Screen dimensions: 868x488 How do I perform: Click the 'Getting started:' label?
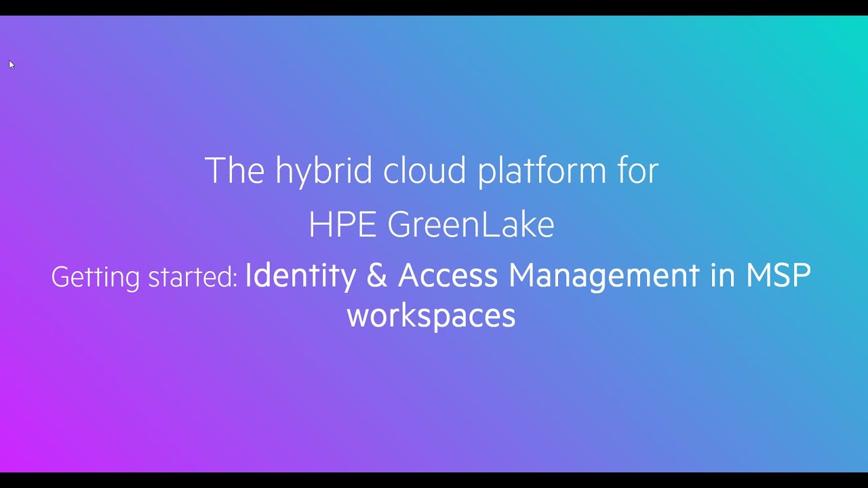(144, 277)
